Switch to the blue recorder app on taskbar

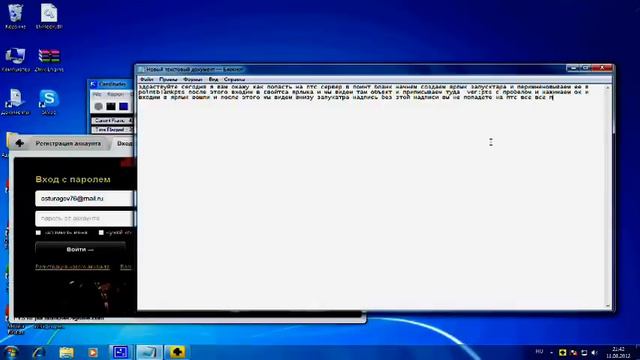(120, 352)
